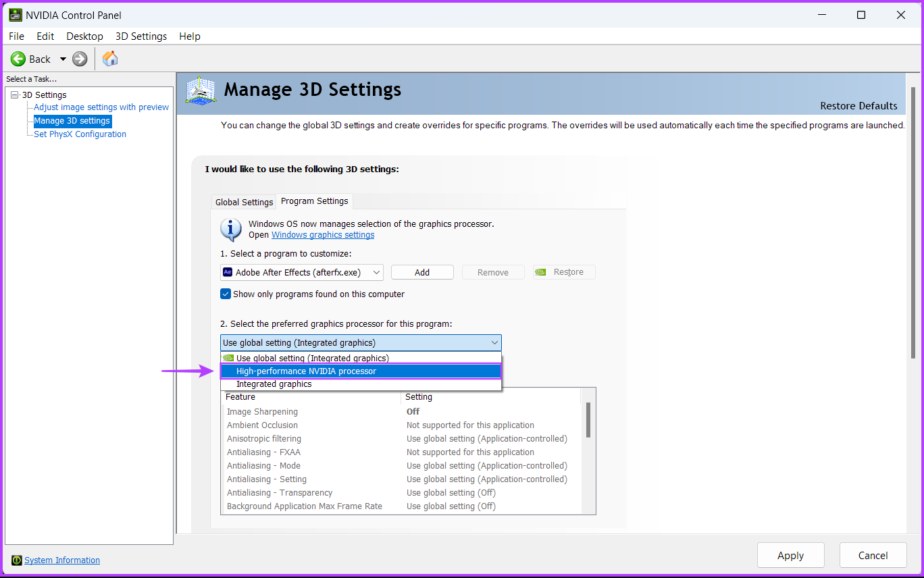Click the System Information icon

tap(17, 560)
